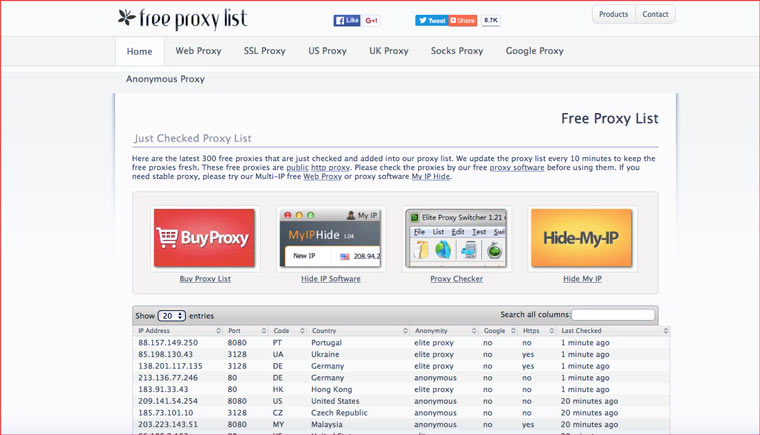The width and height of the screenshot is (760, 435).
Task: Sort table by Code column
Action: pyautogui.click(x=288, y=331)
